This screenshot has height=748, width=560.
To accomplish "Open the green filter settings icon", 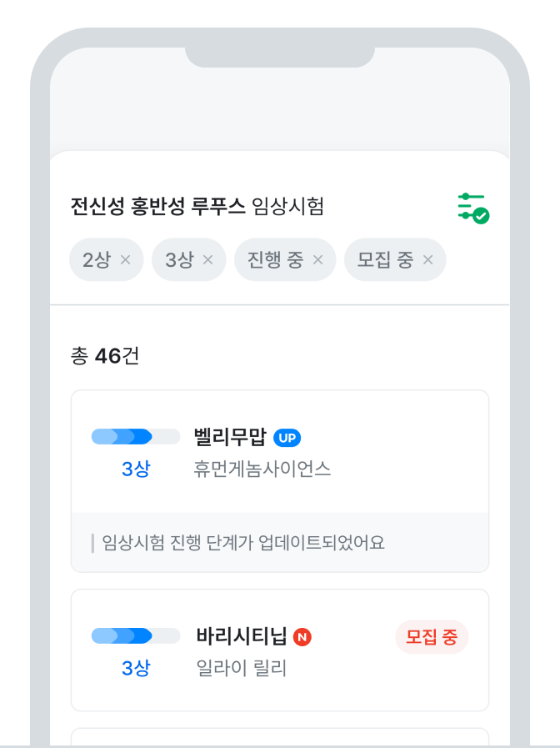I will tap(473, 208).
